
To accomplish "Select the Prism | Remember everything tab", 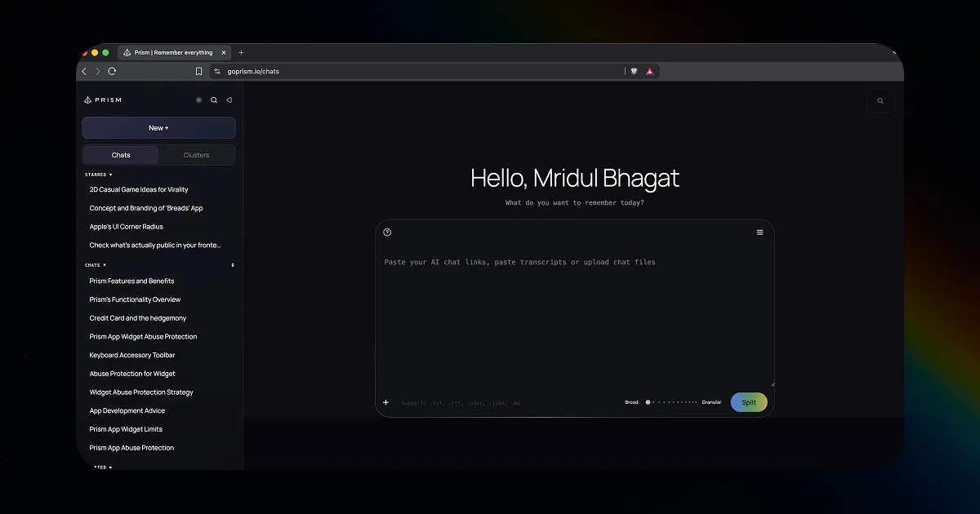I will tap(175, 52).
